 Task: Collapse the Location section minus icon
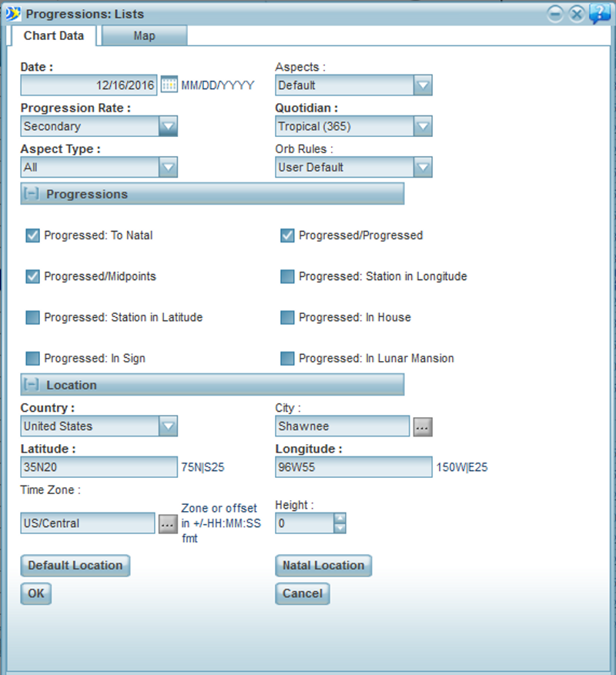point(31,384)
